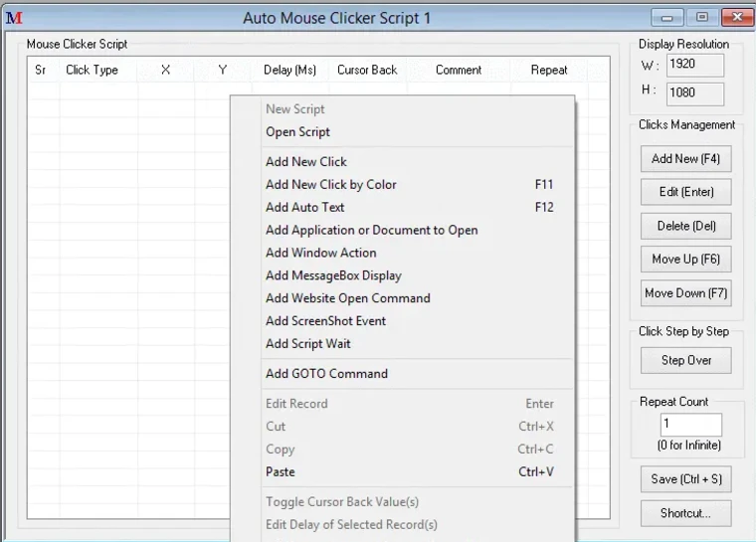This screenshot has width=756, height=542.
Task: Select Add MessageBox Display
Action: click(333, 276)
